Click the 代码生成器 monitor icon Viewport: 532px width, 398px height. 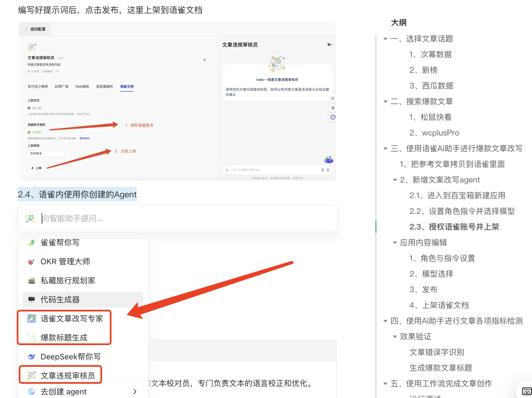coord(32,299)
